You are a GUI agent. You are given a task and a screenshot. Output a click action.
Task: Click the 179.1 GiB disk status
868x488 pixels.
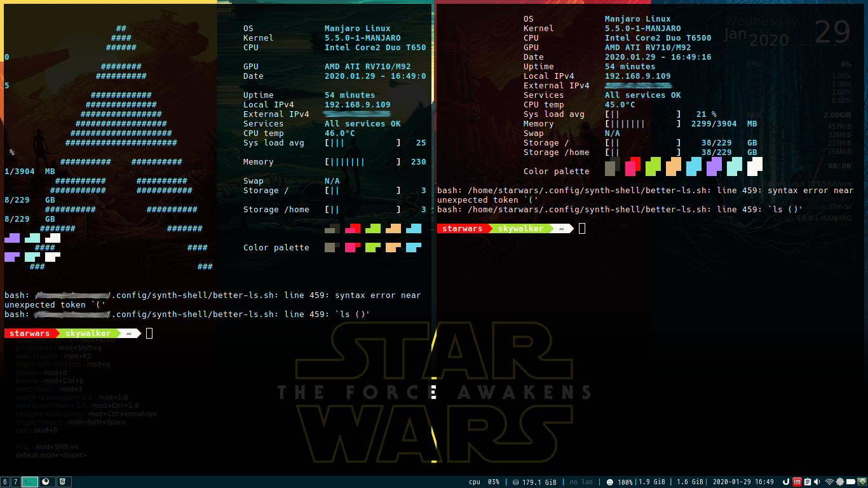click(x=539, y=482)
